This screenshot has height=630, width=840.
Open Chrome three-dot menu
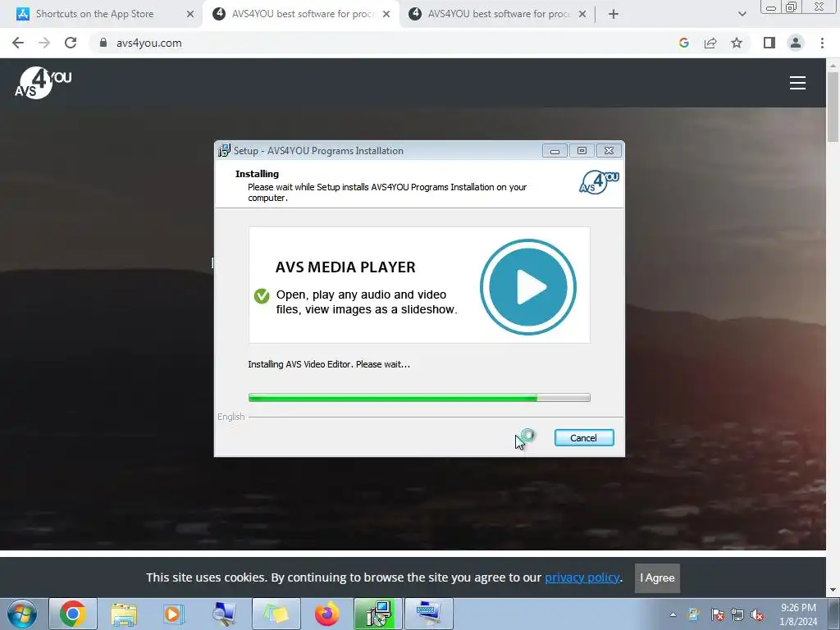[x=822, y=43]
